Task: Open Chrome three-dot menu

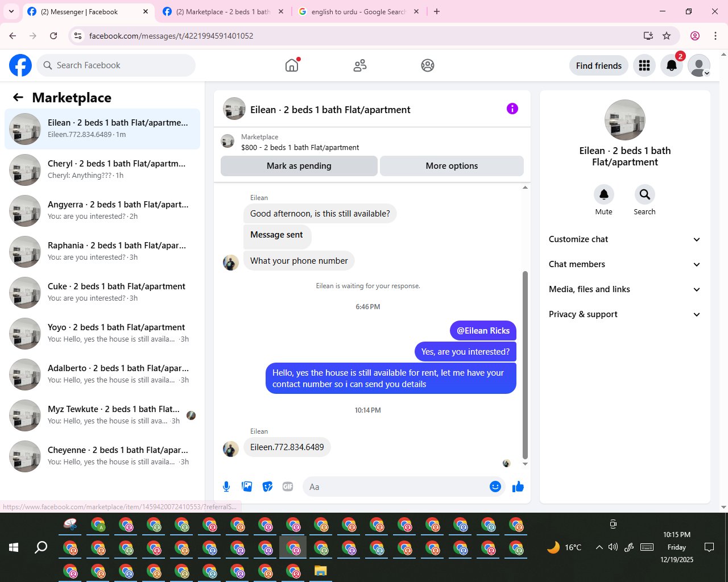Action: point(715,36)
